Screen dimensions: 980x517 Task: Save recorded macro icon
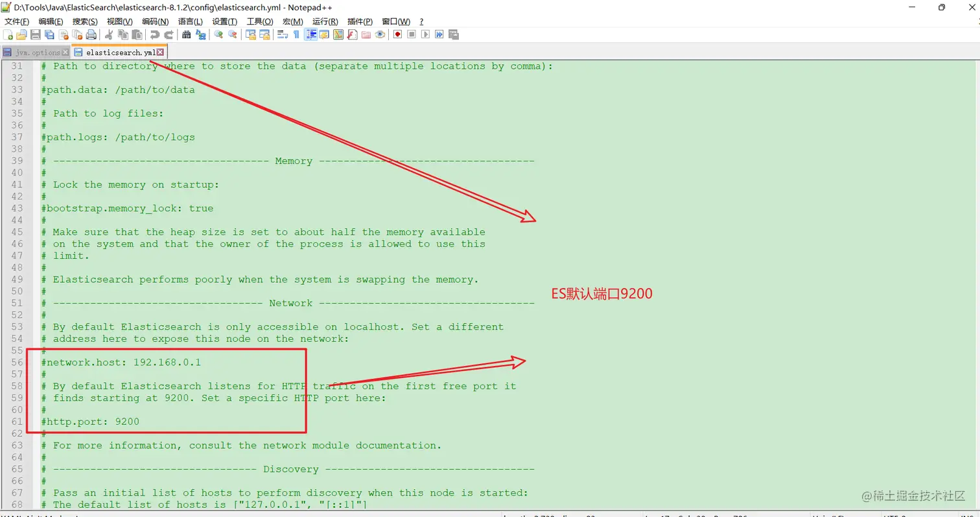453,34
